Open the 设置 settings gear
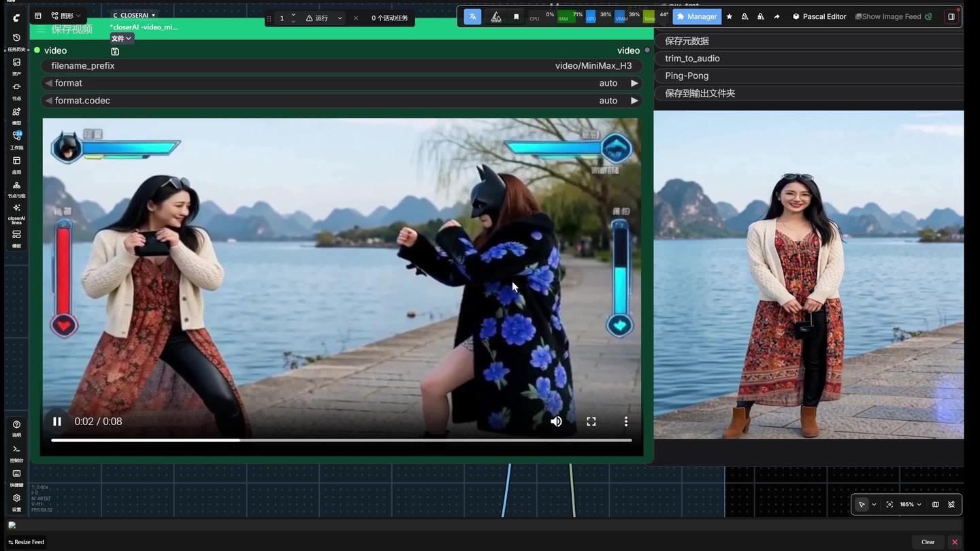This screenshot has width=980, height=551. 16,502
